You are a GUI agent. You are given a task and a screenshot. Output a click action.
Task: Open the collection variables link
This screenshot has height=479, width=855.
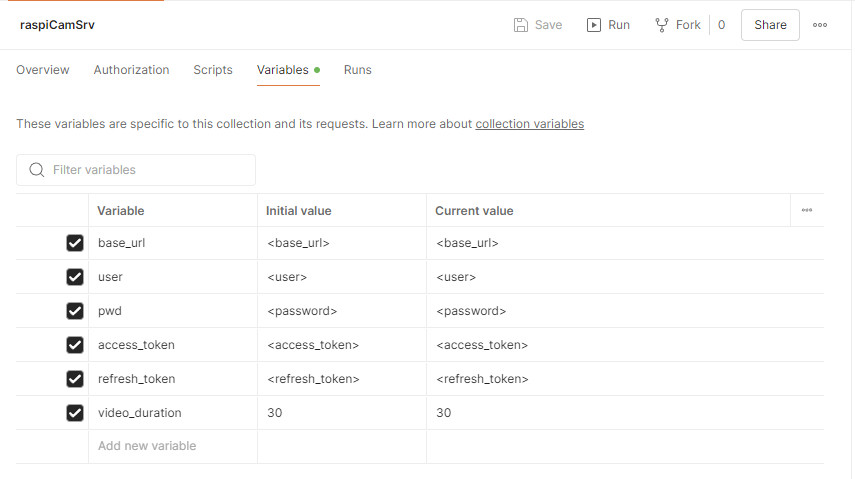tap(529, 124)
